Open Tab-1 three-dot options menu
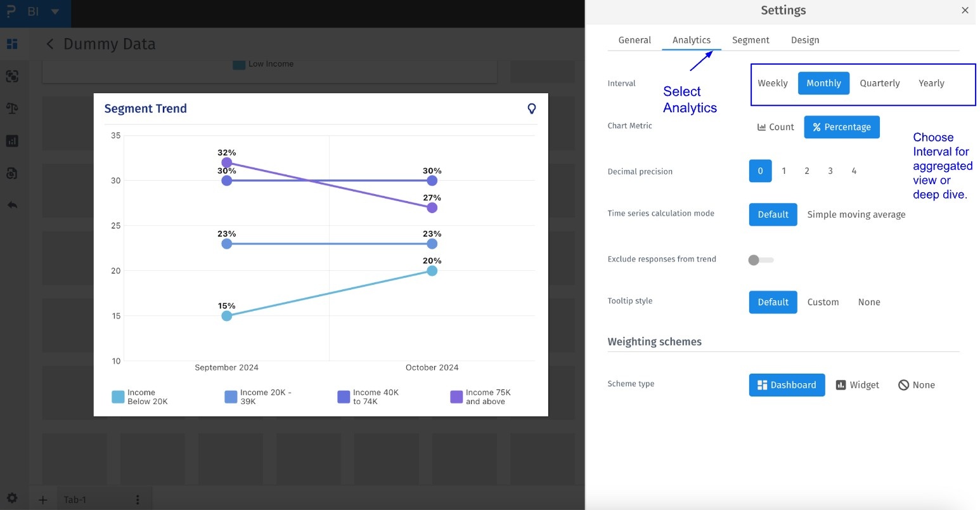980x510 pixels. coord(138,500)
